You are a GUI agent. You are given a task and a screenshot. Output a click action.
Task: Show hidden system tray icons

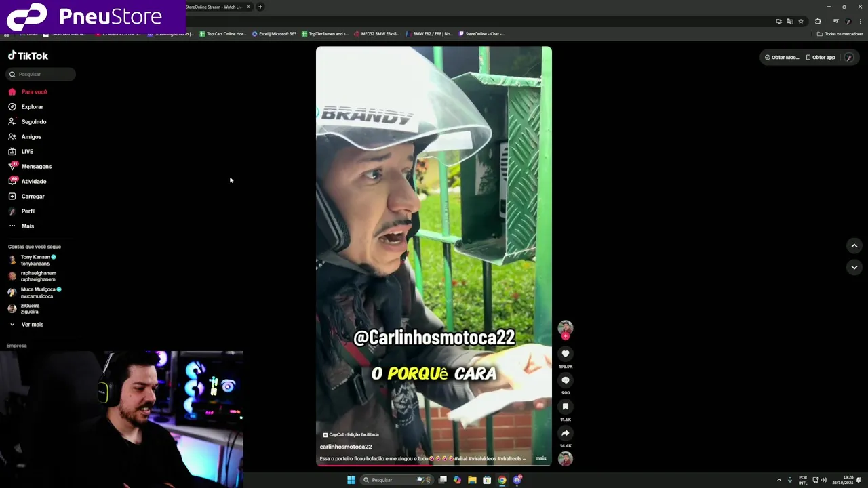click(779, 480)
